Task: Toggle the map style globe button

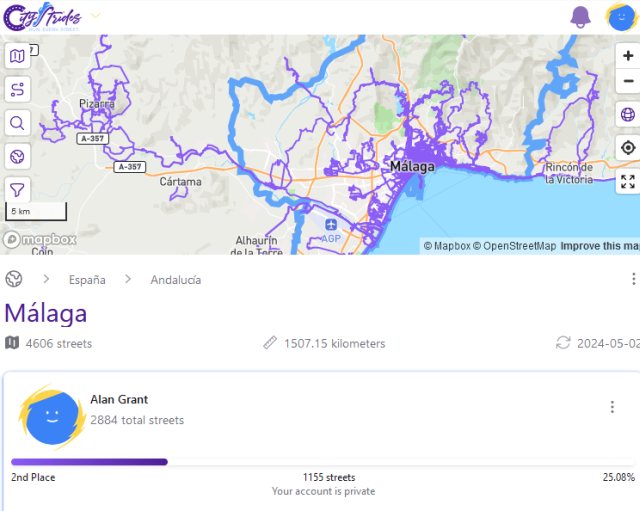Action: coord(628,114)
